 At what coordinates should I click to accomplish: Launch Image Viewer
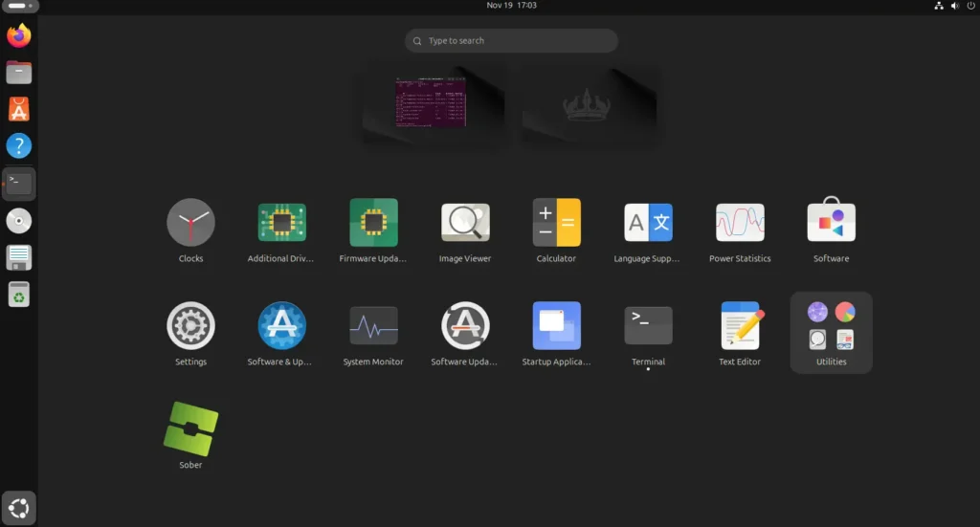click(465, 223)
